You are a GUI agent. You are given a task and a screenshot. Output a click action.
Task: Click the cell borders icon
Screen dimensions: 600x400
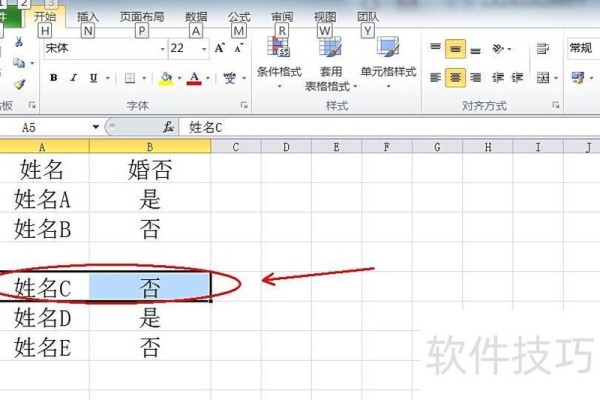click(x=130, y=78)
